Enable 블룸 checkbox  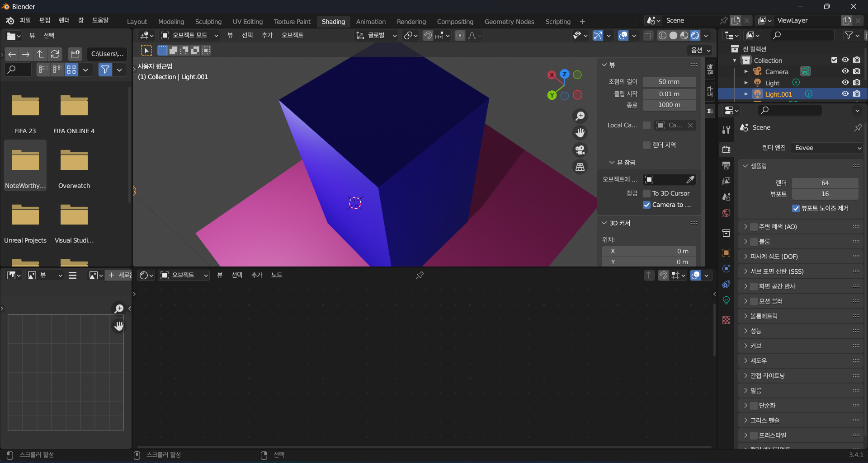(x=754, y=242)
